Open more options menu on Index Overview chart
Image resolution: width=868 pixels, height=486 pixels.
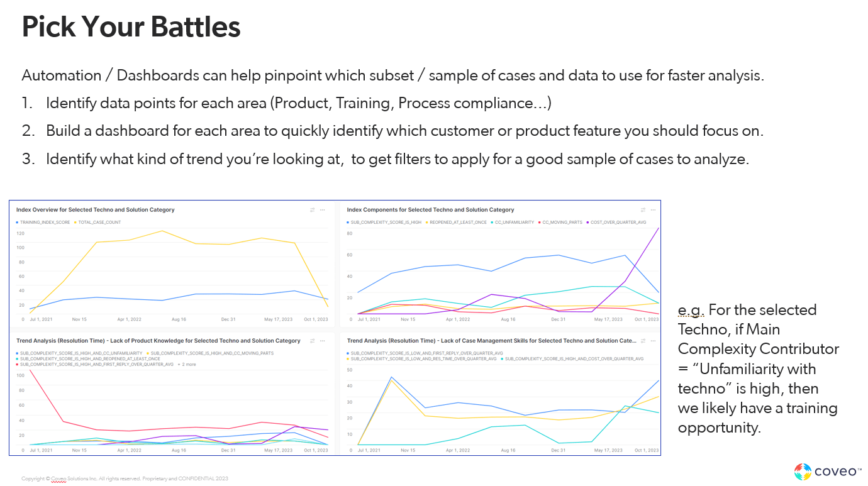click(x=323, y=210)
